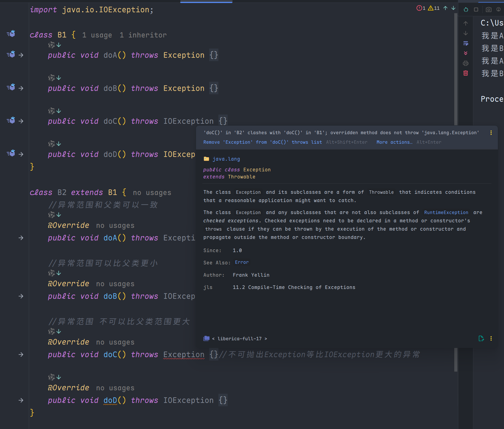
Task: Click the overridden-method gutter icon for B1 doC()
Action: pyautogui.click(x=11, y=121)
